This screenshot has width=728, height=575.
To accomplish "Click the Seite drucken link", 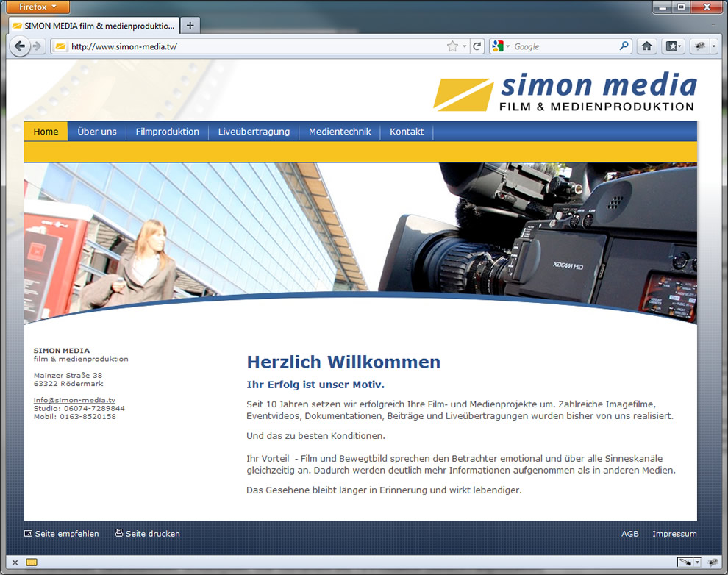I will tap(153, 534).
